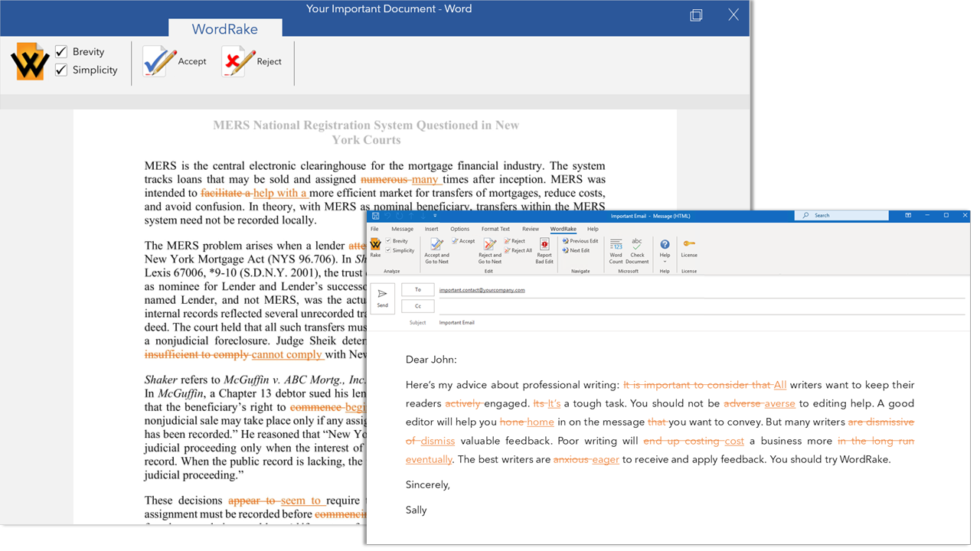Click the restore window icon in Word's title bar

point(696,15)
